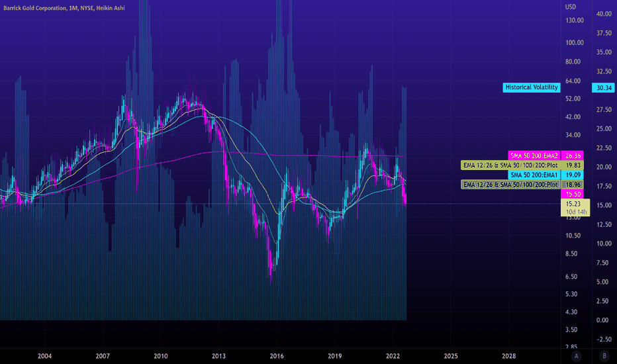This screenshot has width=617, height=364.
Task: Select the 64.00 price scale label
Action: tap(573, 81)
